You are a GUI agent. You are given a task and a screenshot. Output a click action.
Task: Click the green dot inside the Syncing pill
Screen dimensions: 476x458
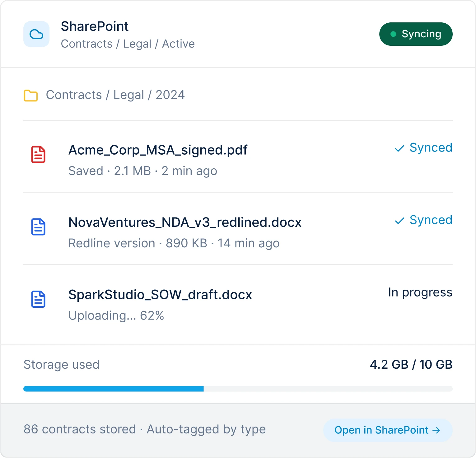coord(393,33)
